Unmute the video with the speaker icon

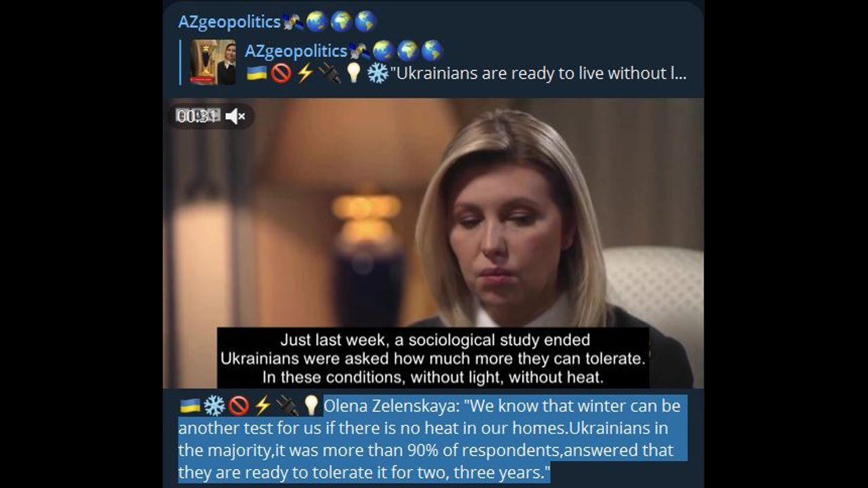235,117
